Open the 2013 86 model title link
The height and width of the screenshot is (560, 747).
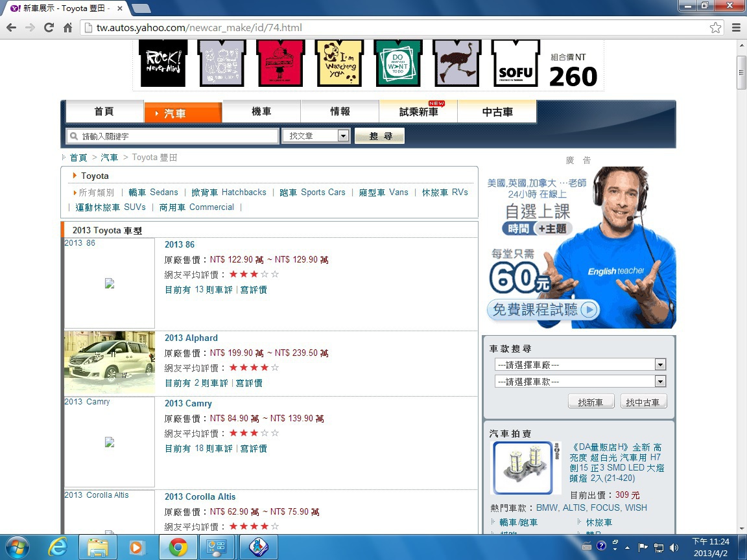[180, 244]
